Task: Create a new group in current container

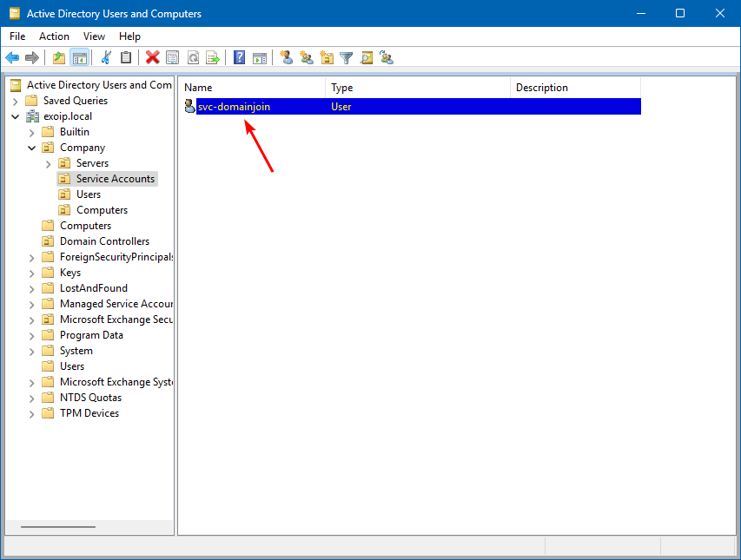Action: (307, 58)
